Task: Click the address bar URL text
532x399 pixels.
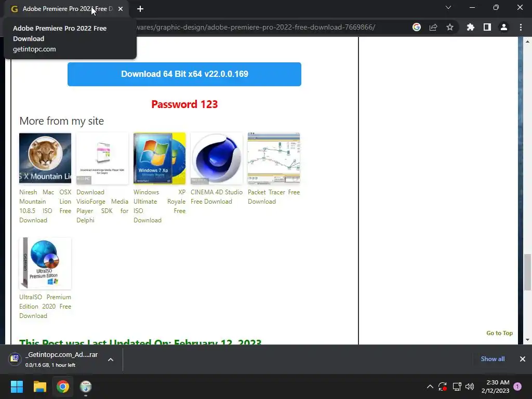Action: [x=256, y=27]
